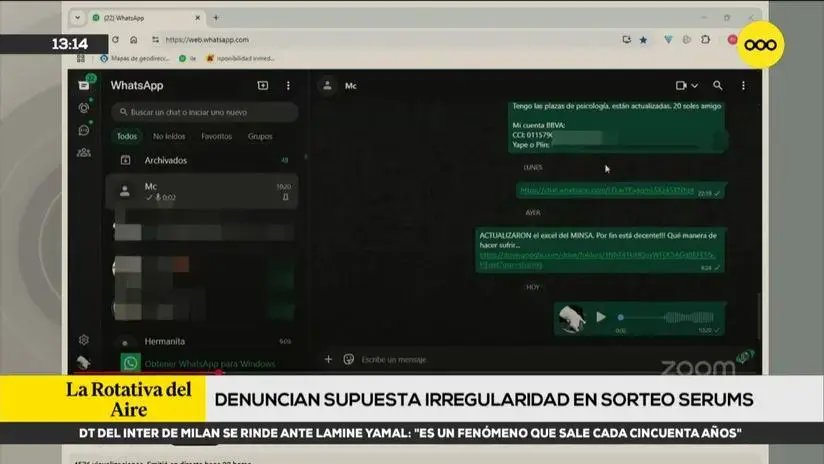
Task: Search within the Mc conversation
Action: 717,85
